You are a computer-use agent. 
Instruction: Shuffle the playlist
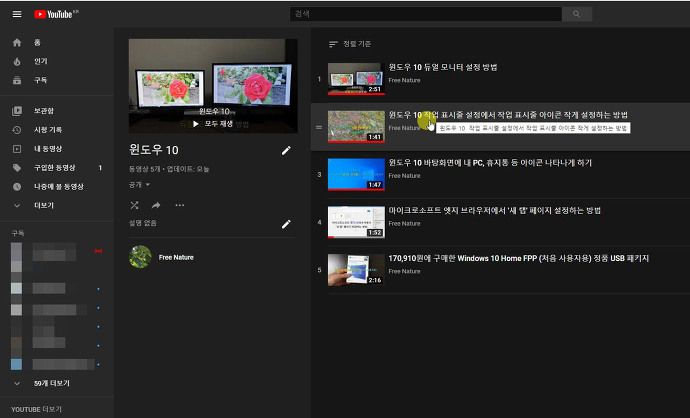135,205
